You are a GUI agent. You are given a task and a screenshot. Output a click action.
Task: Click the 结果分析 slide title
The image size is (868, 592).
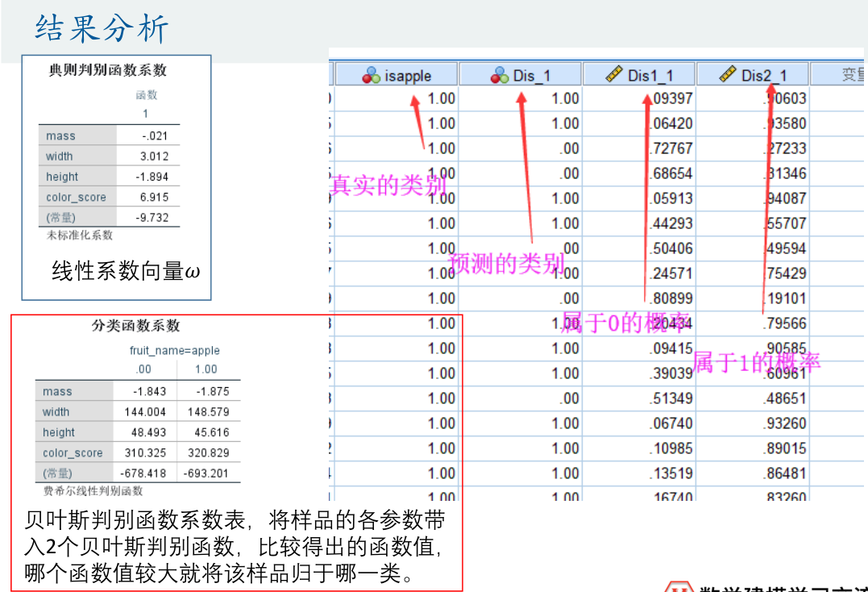(102, 28)
